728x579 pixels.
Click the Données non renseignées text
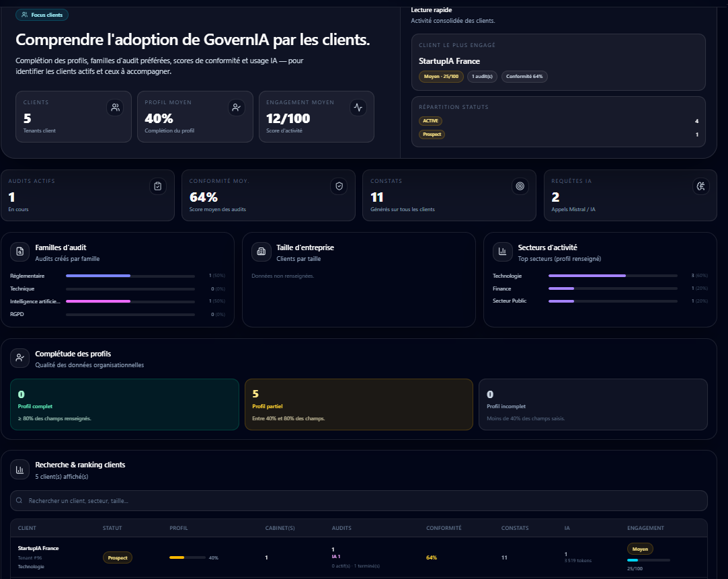click(283, 276)
